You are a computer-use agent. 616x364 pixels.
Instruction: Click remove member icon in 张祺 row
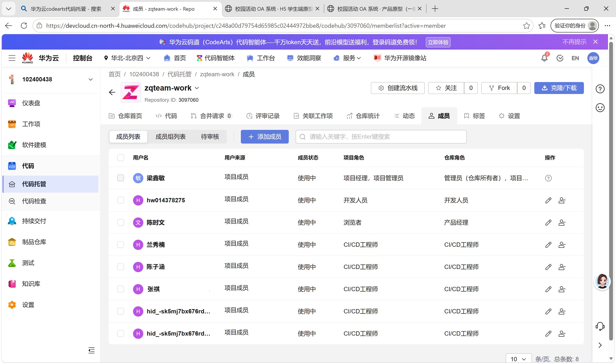click(x=562, y=289)
